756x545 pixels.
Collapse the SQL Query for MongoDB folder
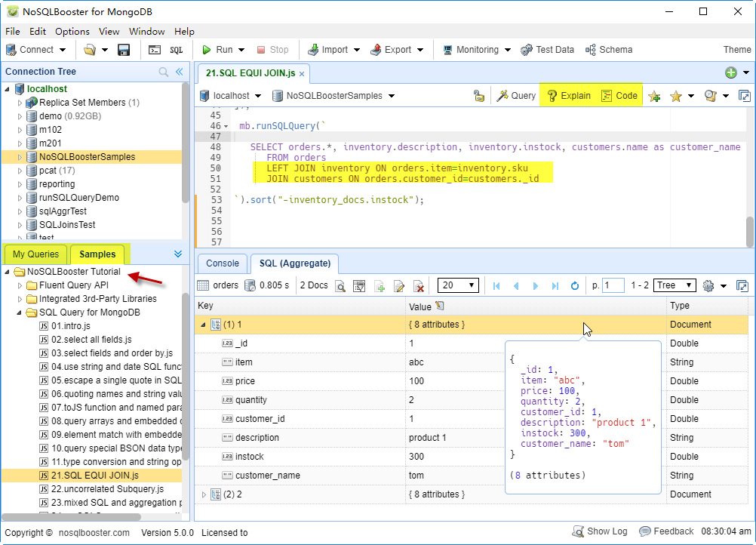(20, 313)
